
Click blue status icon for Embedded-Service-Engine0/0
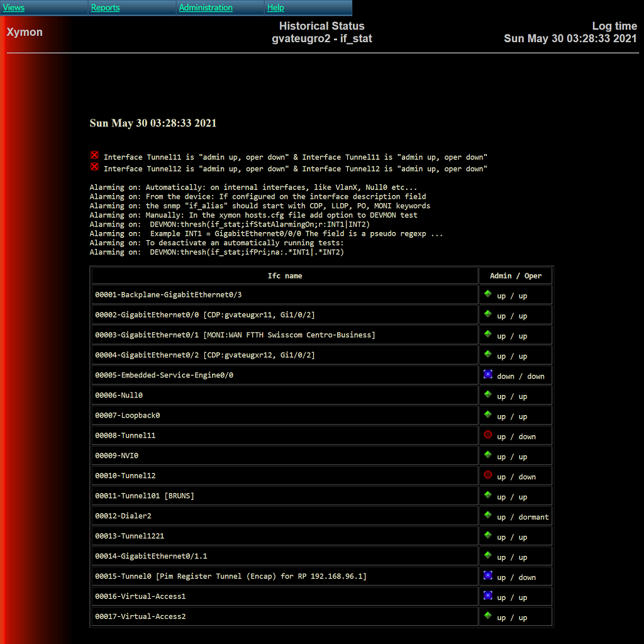click(487, 374)
